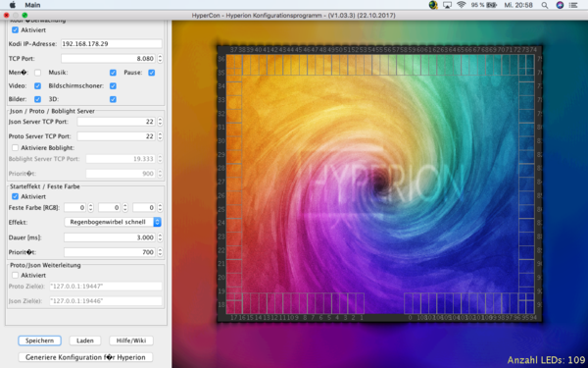Toggle the Bildschirmschoner checkbox
The height and width of the screenshot is (368, 588).
click(x=113, y=86)
